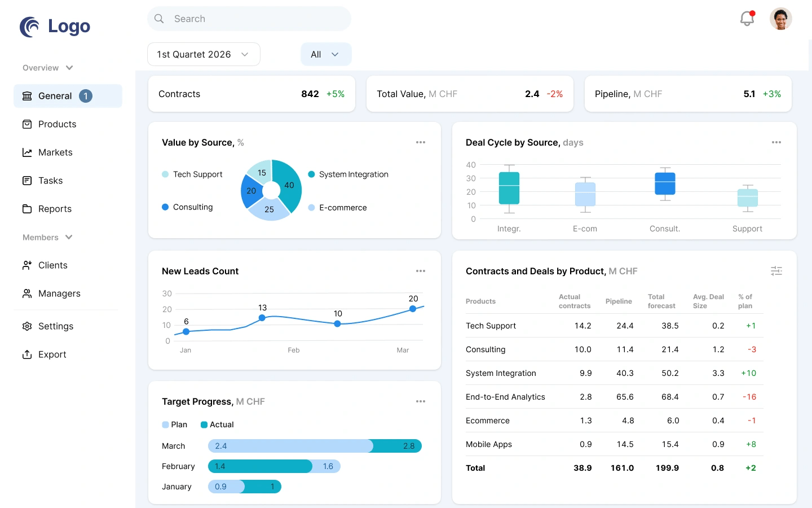This screenshot has height=508, width=812.
Task: Click the General bank icon
Action: click(x=27, y=96)
